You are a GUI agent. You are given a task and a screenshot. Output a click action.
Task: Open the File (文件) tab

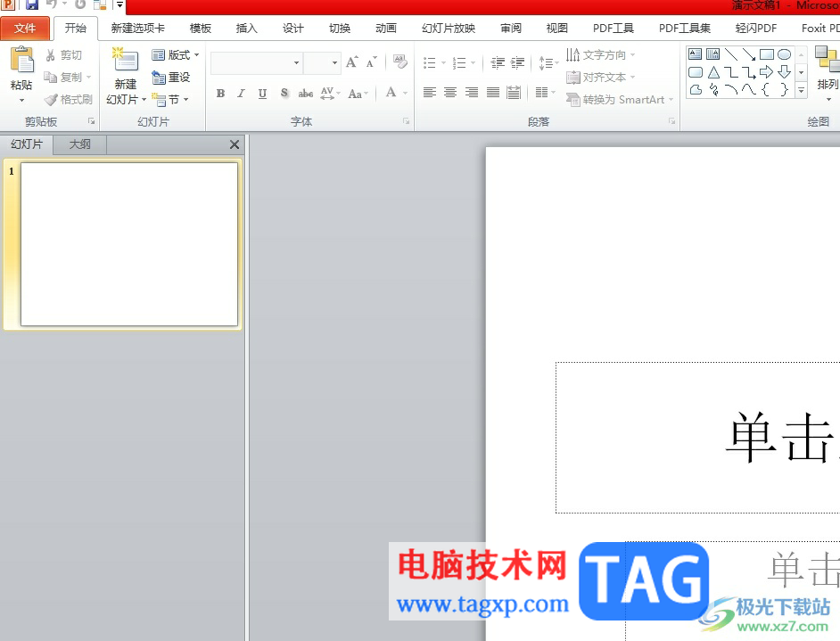pyautogui.click(x=25, y=29)
